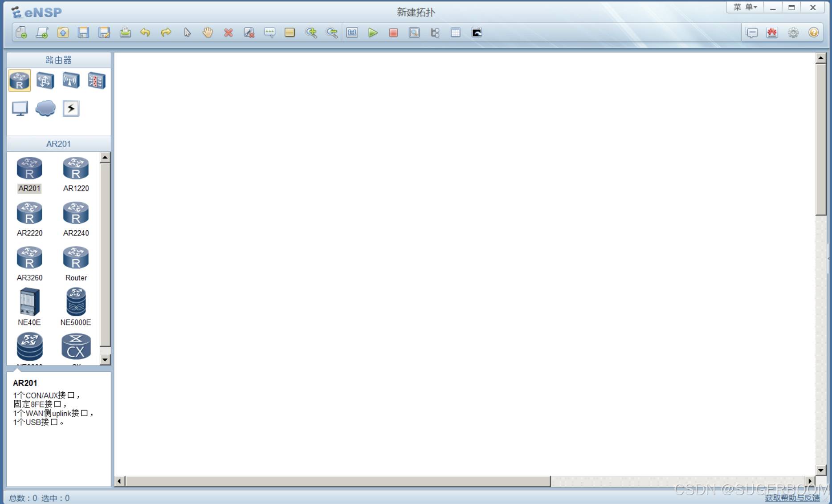Open an existing topology file

(63, 33)
